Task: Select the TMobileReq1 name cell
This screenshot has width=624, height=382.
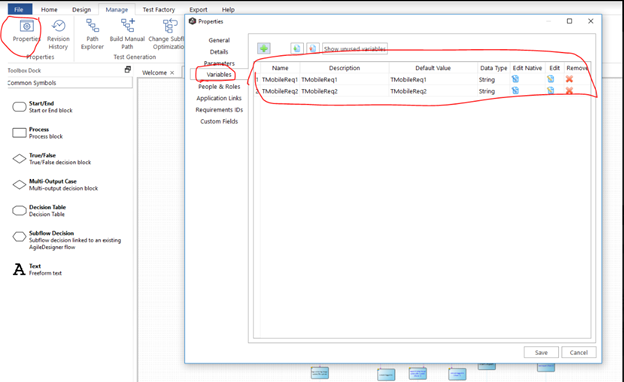Action: (x=280, y=79)
